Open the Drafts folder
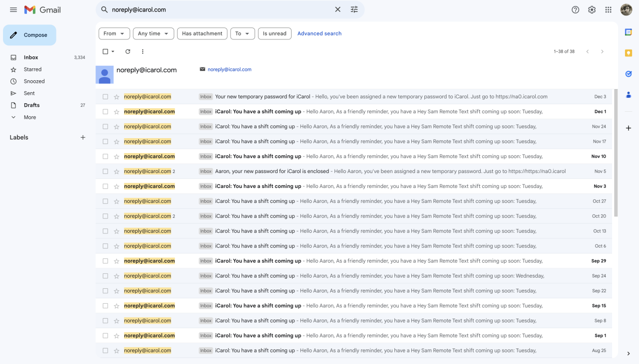639x364 pixels. click(31, 105)
